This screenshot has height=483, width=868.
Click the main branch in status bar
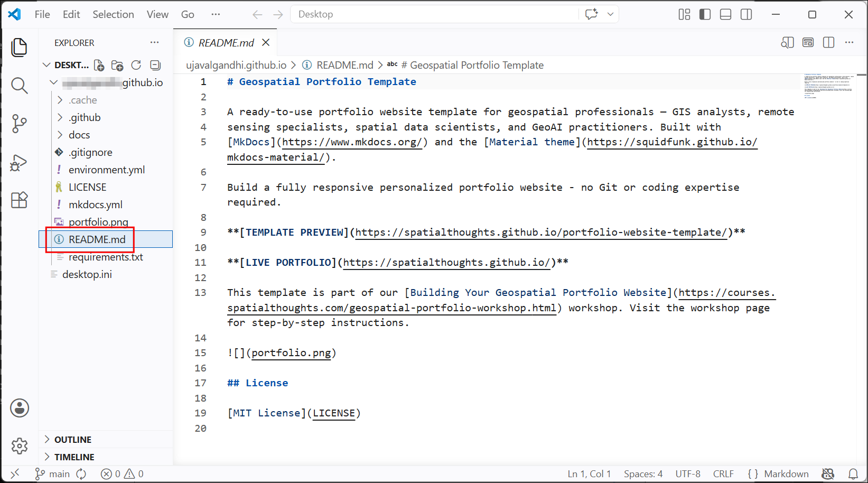pyautogui.click(x=52, y=474)
